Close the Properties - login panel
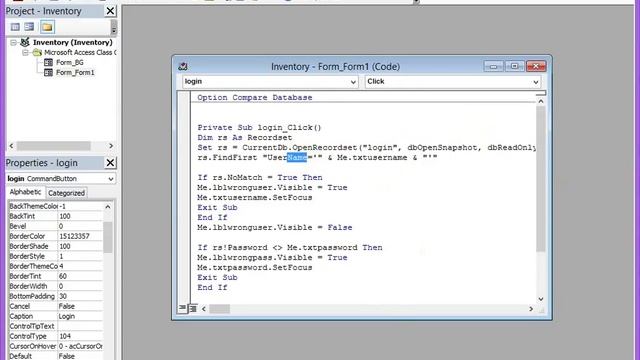Screen dimensions: 640x360 (110, 163)
